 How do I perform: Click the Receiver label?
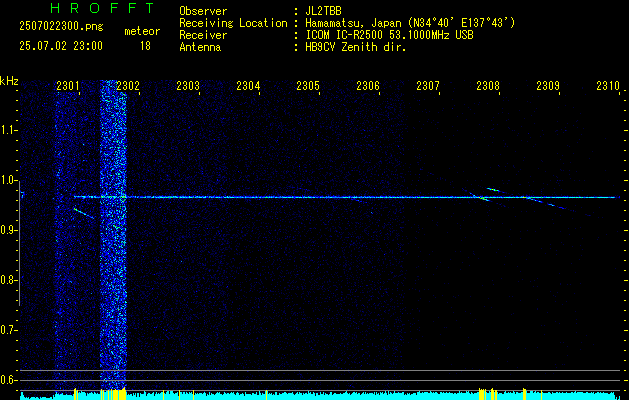(203, 35)
